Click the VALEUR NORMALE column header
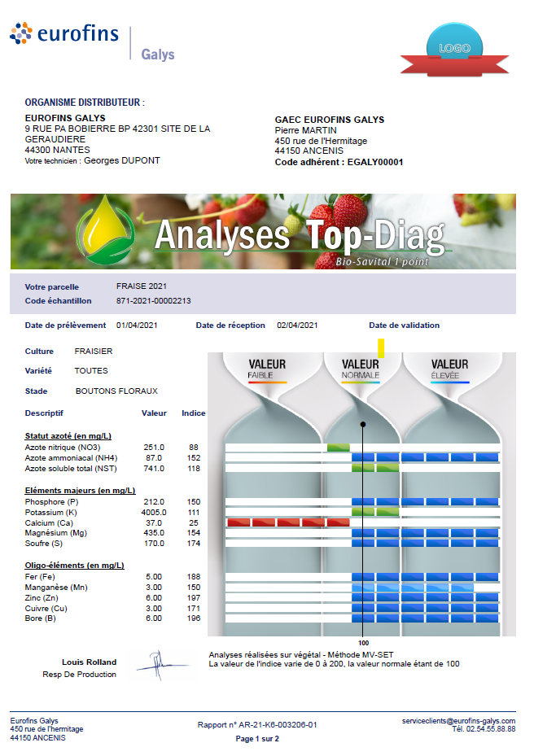This screenshot has height=756, width=534. click(361, 369)
